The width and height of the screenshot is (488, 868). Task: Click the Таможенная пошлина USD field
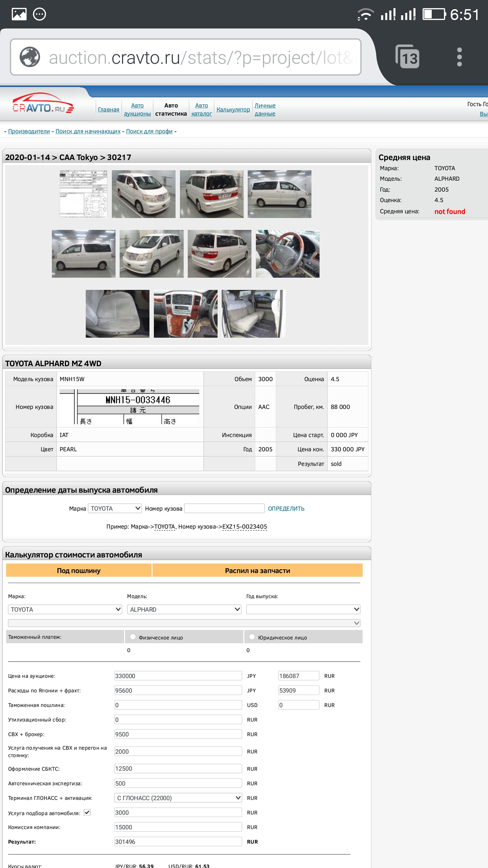click(x=178, y=705)
